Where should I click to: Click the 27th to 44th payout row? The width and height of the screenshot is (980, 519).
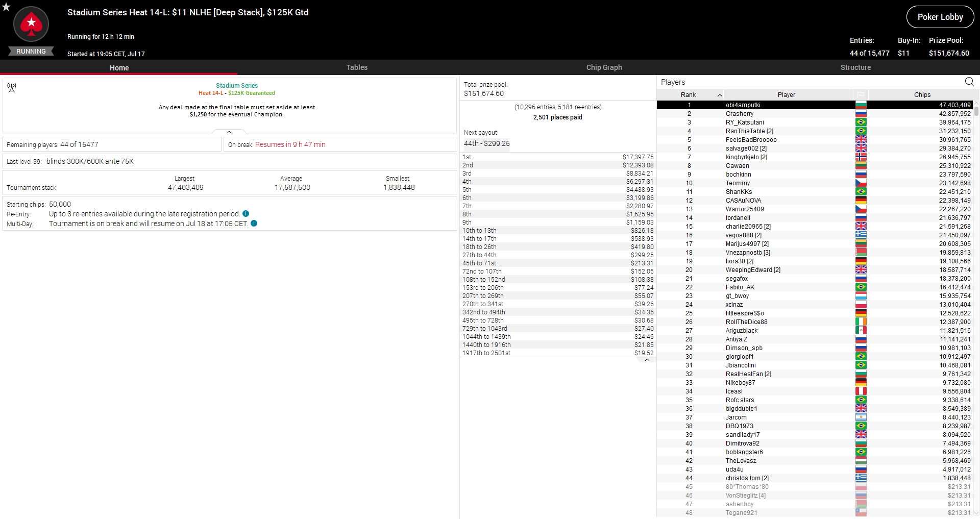[x=557, y=255]
